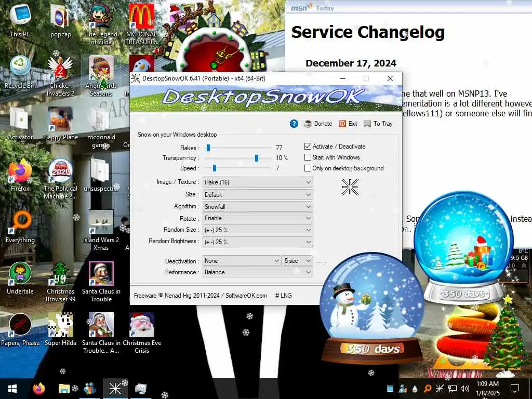
Task: Click the volume speaker tray icon
Action: 465,389
